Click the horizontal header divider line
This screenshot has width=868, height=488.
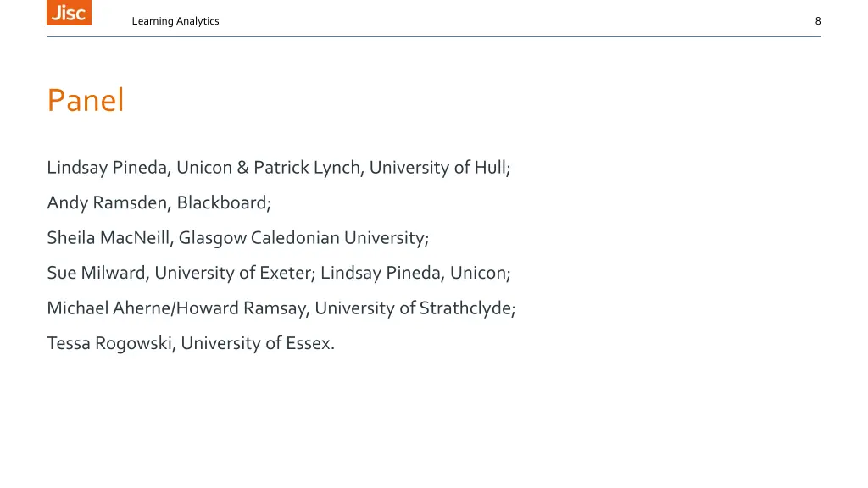pyautogui.click(x=433, y=37)
